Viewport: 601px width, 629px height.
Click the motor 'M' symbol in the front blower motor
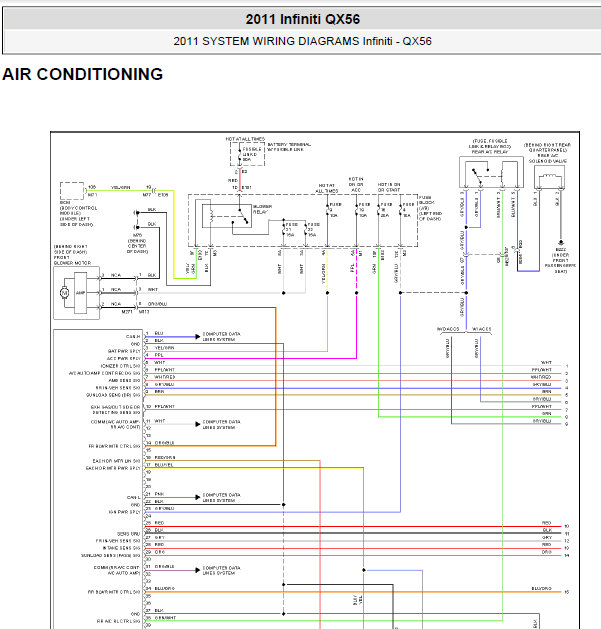tap(64, 293)
